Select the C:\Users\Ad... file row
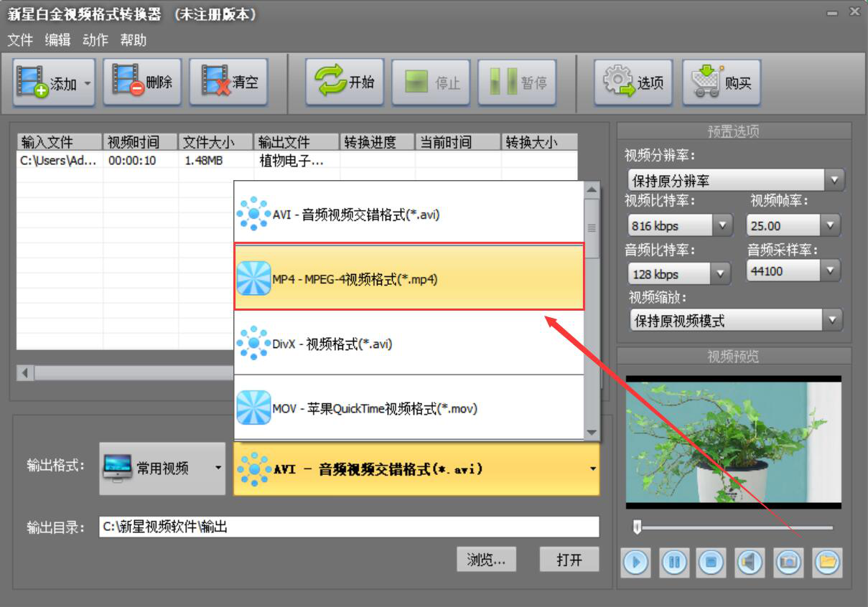868x607 pixels. [297, 161]
